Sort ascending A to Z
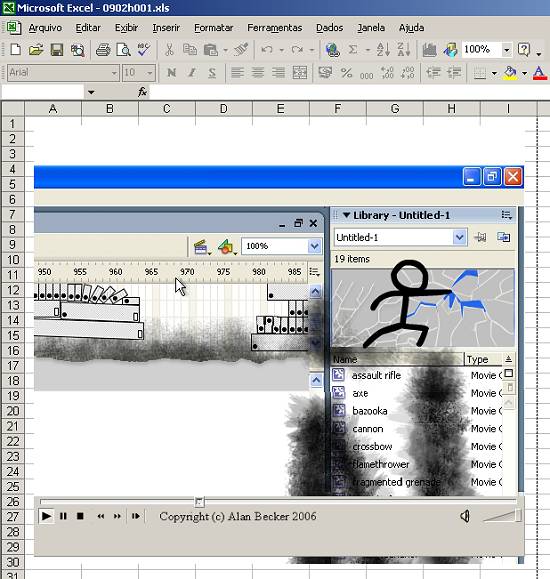Viewport: 550px width, 579px height. click(x=383, y=49)
